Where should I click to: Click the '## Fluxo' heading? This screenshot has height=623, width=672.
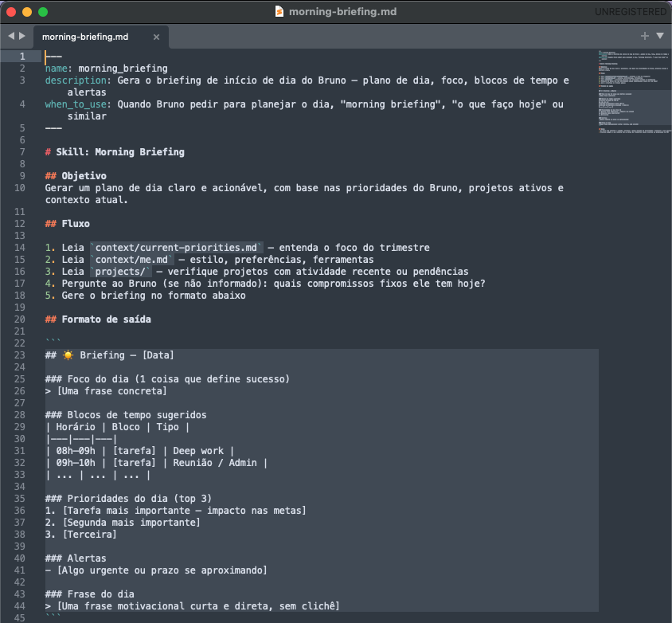click(x=68, y=224)
